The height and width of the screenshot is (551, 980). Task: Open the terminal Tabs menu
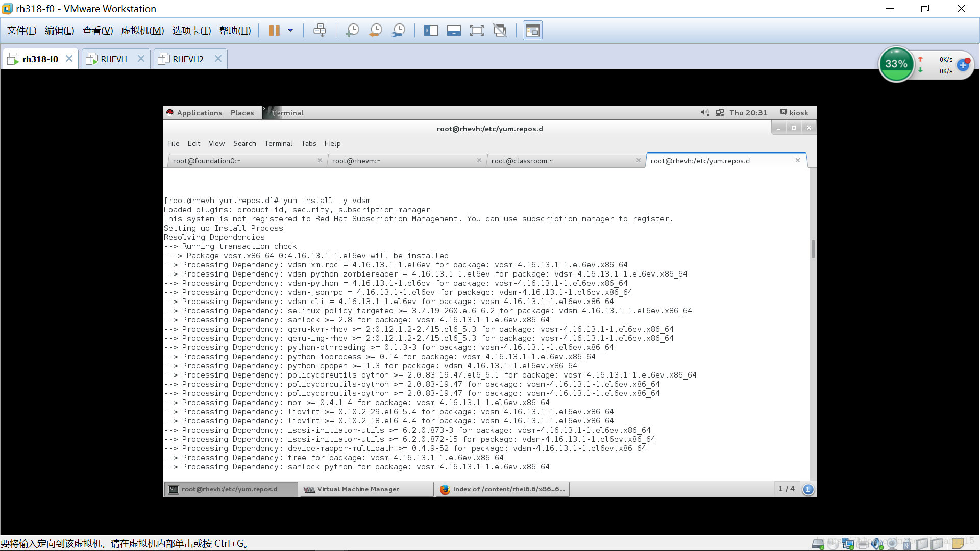(309, 143)
